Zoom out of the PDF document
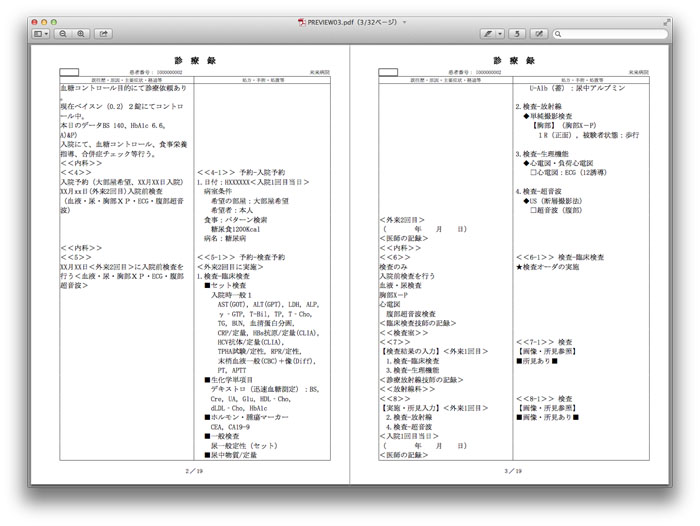This screenshot has height=526, width=700. (x=63, y=34)
